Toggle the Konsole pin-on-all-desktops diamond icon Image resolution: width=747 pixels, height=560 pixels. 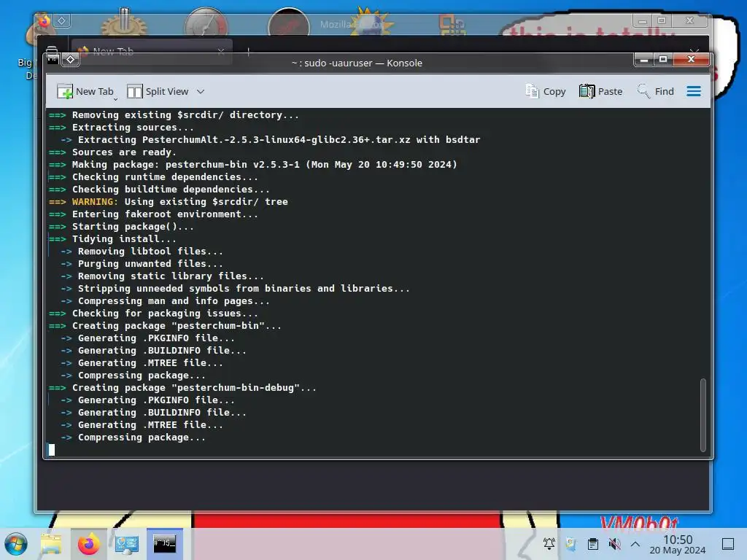[x=71, y=60]
